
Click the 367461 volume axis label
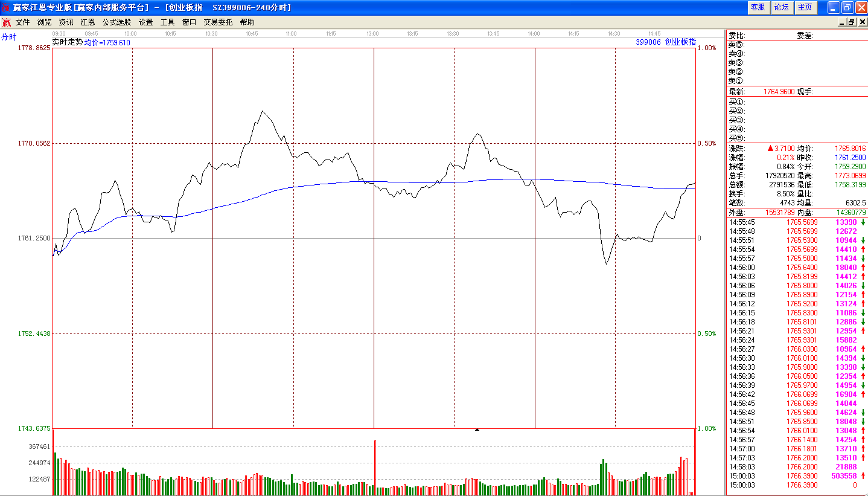tap(39, 446)
